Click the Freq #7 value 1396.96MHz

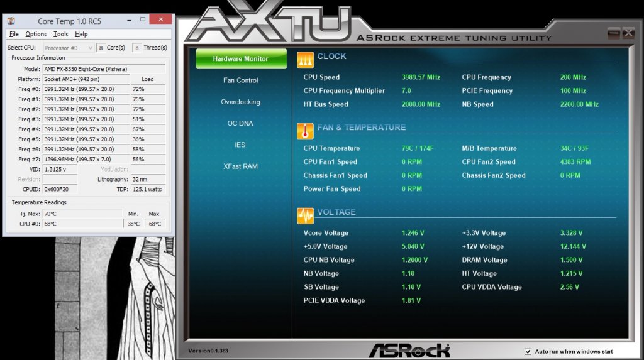pos(86,160)
